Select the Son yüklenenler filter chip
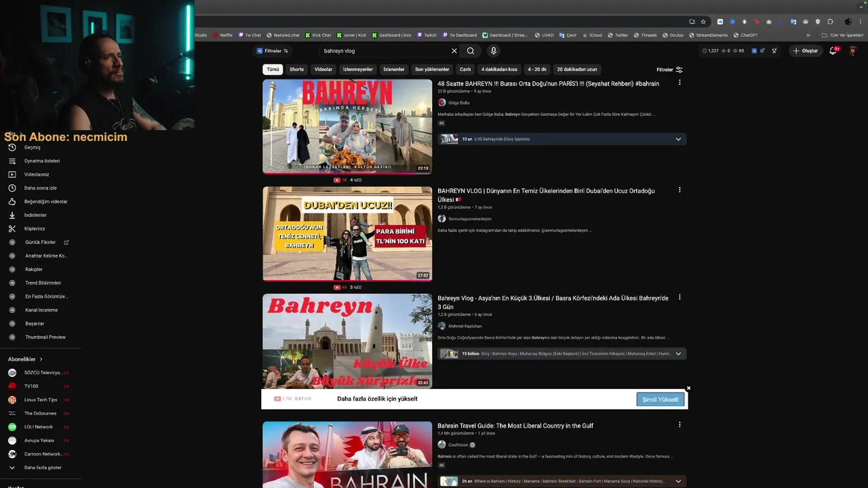This screenshot has height=488, width=868. 432,69
